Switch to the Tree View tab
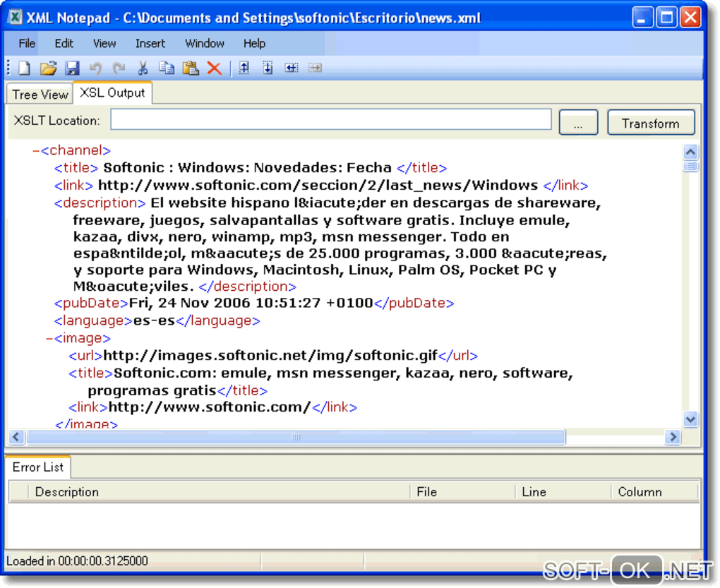The image size is (720, 588). click(x=40, y=95)
